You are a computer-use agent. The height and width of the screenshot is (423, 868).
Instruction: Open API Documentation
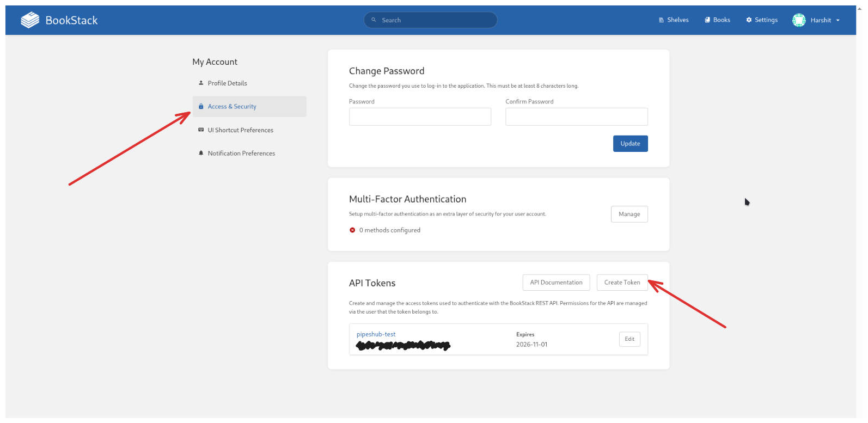[556, 283]
